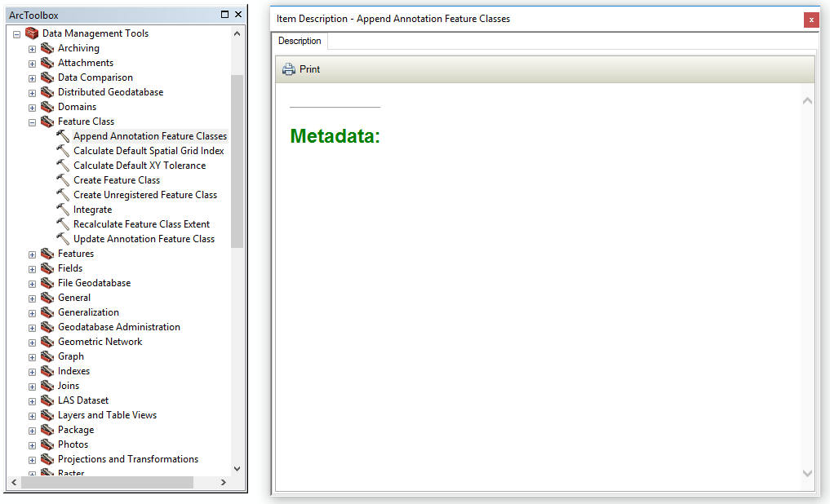Click the ArcToolbox scroll down arrow
The height and width of the screenshot is (504, 830).
237,469
